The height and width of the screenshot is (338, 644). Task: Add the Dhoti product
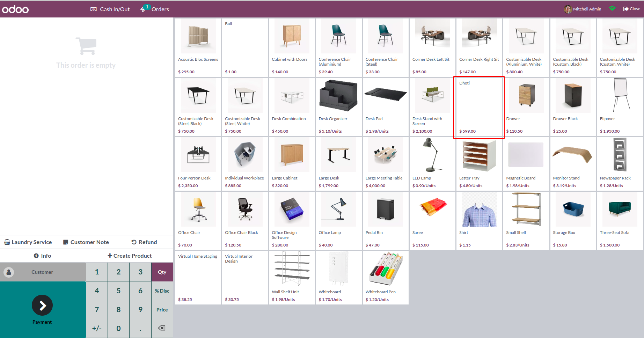point(479,107)
